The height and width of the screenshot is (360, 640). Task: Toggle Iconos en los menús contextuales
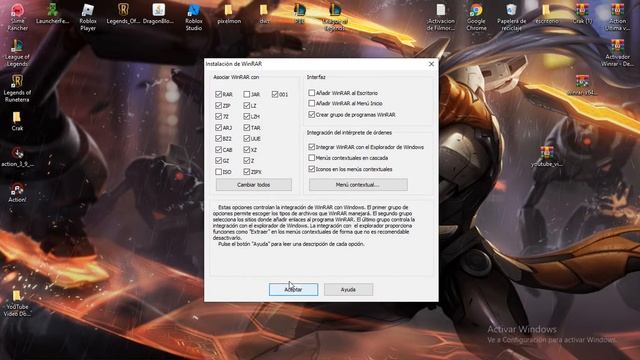pyautogui.click(x=311, y=169)
